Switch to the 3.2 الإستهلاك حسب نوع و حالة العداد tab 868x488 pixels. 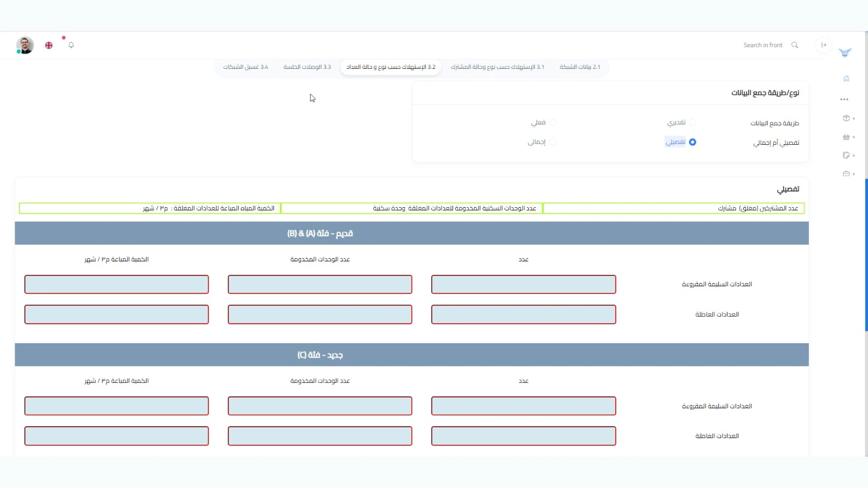pos(391,67)
